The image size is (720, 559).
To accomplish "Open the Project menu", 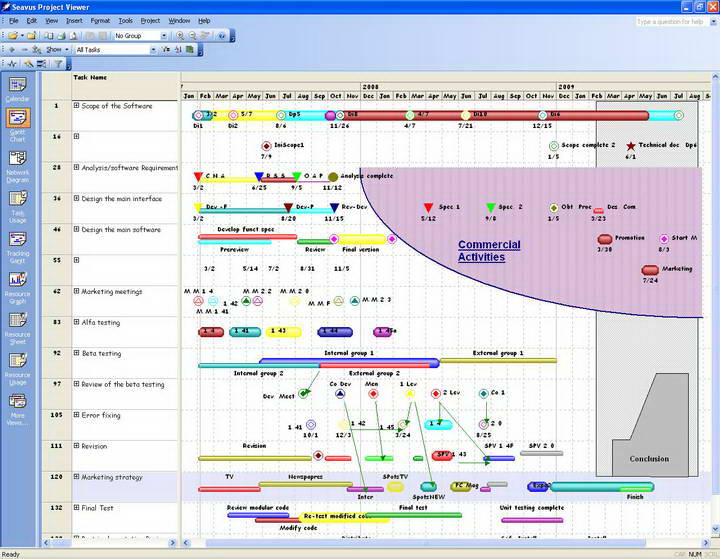I will [150, 20].
